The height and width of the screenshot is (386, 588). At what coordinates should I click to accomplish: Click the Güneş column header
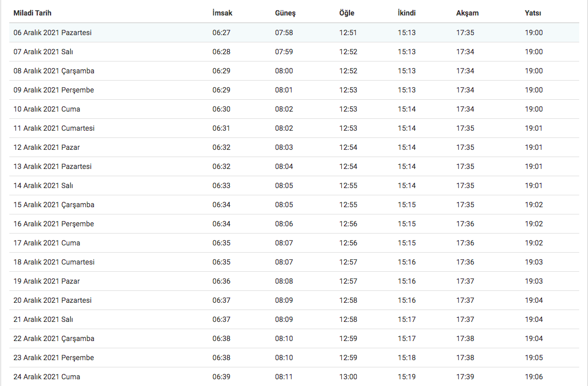(x=285, y=13)
